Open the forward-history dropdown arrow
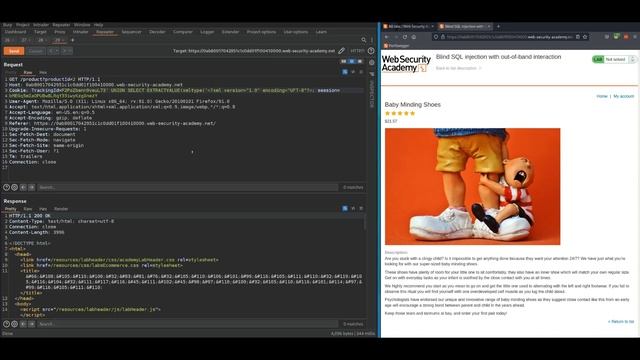Viewport: 640px width, 360px height. 70,51
